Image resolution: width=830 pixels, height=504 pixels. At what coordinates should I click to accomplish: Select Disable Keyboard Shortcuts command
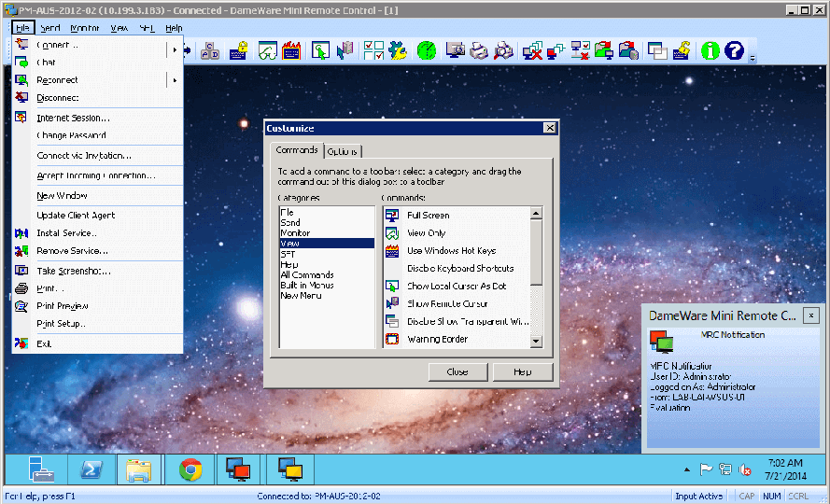(x=457, y=269)
